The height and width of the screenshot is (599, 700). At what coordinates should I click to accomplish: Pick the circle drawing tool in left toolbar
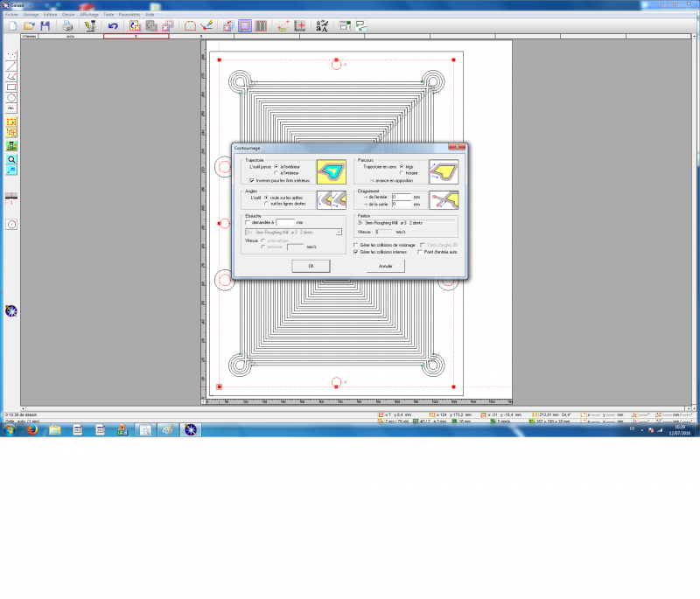coord(11,97)
